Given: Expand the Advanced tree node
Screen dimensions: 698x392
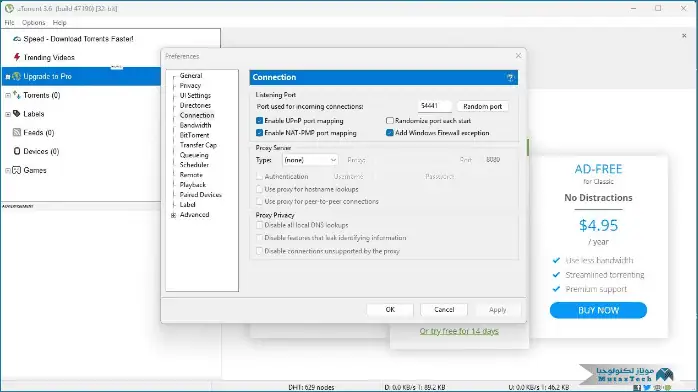Looking at the screenshot, I should point(173,215).
